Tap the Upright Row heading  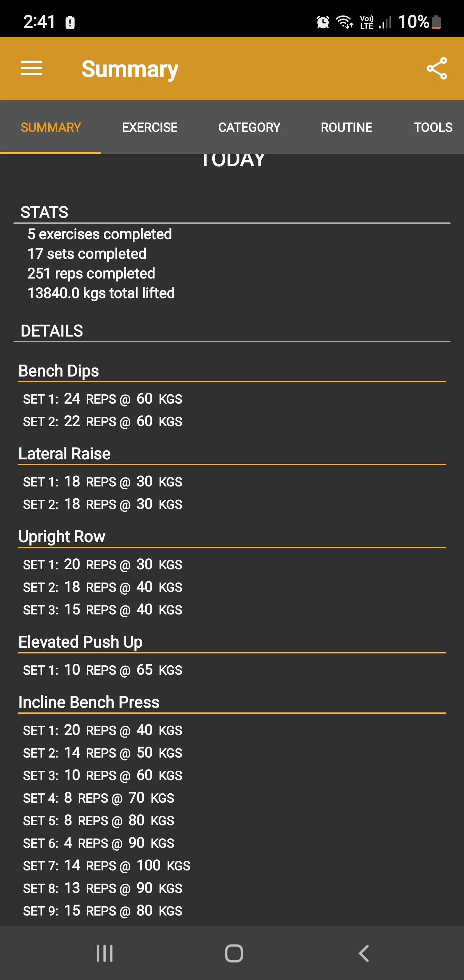pyautogui.click(x=62, y=536)
